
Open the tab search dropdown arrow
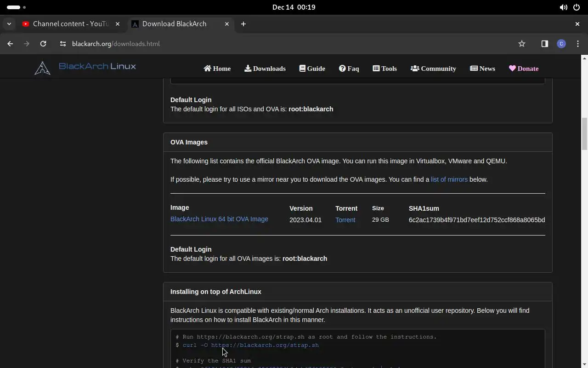click(x=9, y=24)
